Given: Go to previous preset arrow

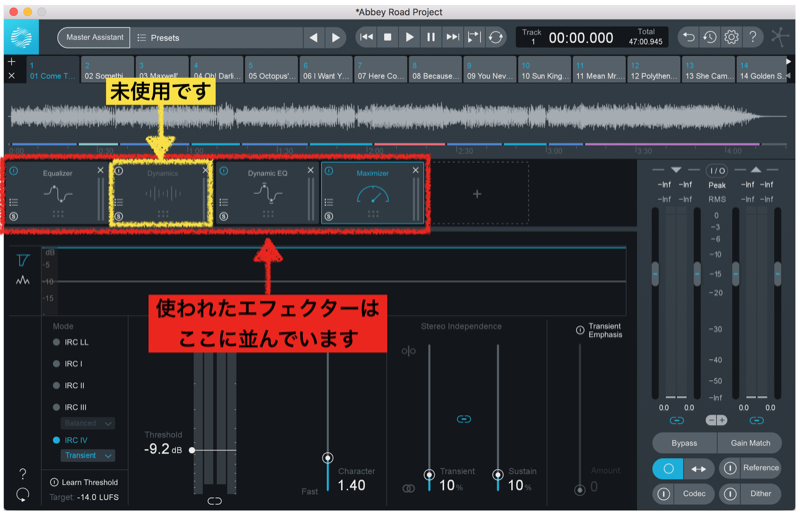Looking at the screenshot, I should tap(314, 37).
